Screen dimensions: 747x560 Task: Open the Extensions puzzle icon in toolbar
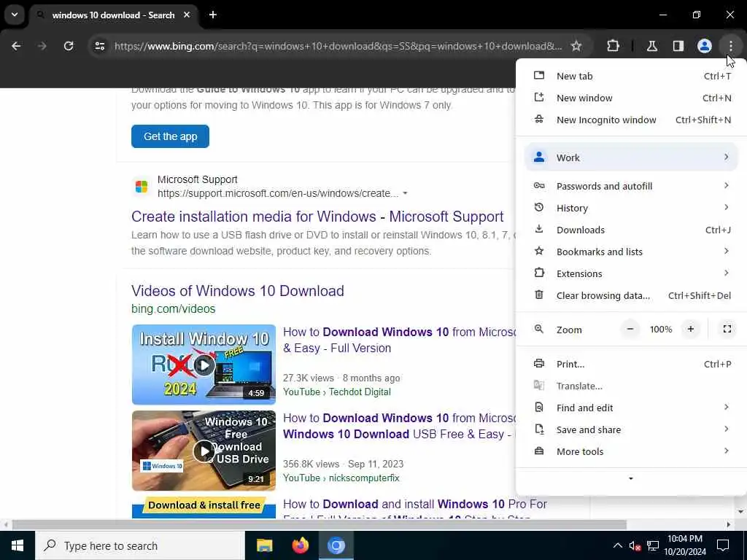tap(613, 46)
